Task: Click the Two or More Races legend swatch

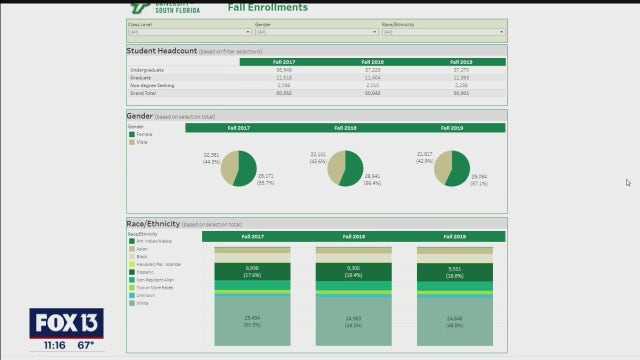Action: 132,288
